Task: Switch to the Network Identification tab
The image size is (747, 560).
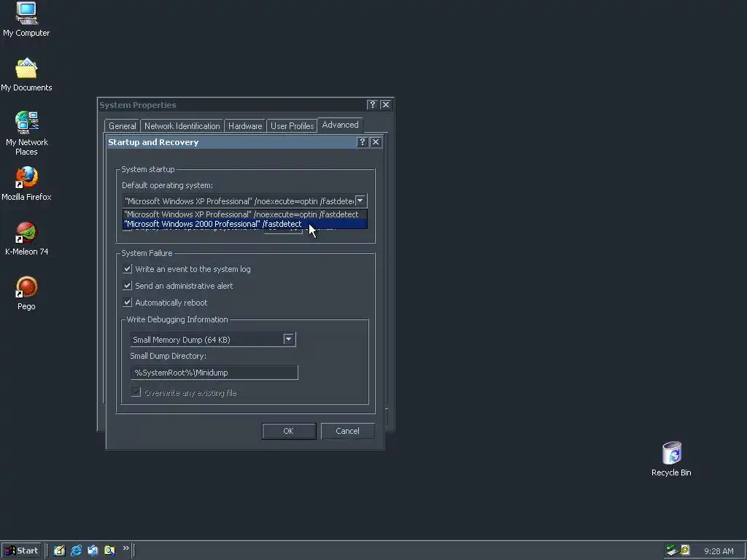Action: pos(182,126)
